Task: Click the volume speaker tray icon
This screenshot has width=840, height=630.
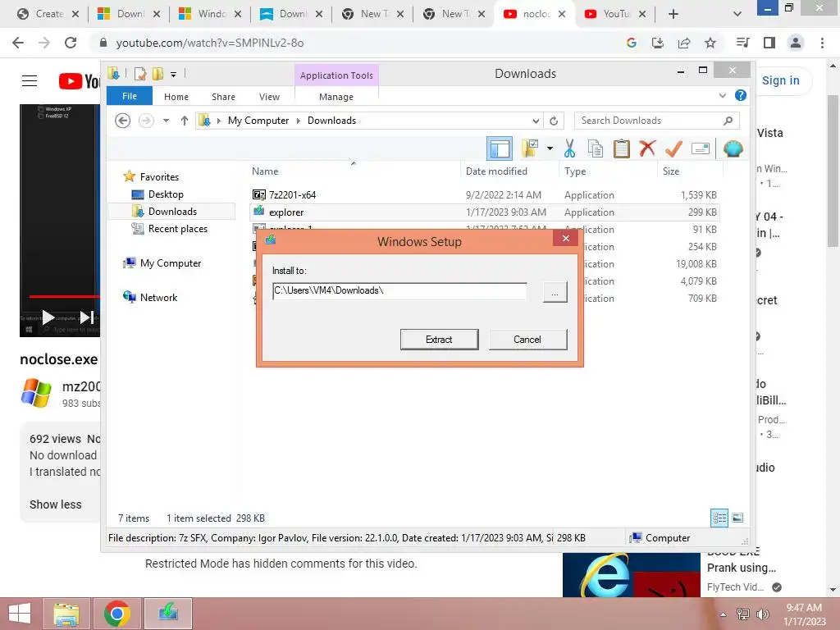Action: [762, 614]
